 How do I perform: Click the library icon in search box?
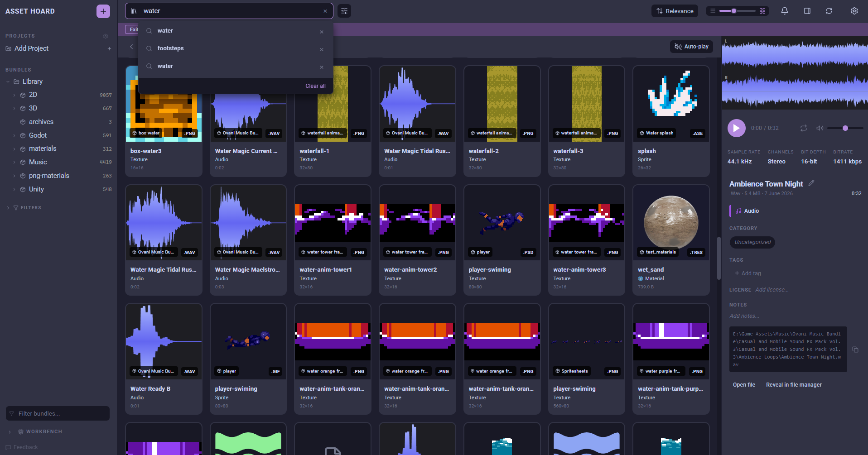pyautogui.click(x=134, y=11)
